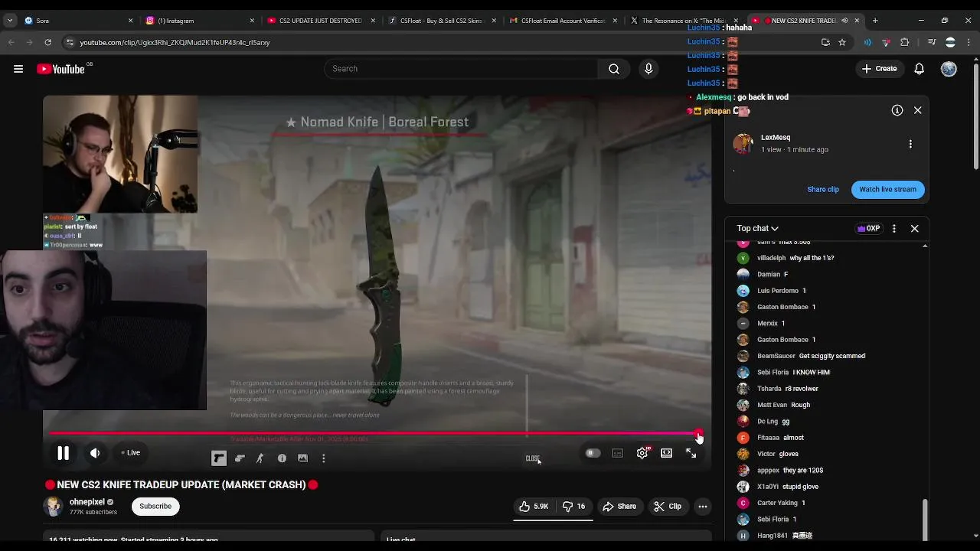The width and height of the screenshot is (980, 551).
Task: Open the chat three-dot options menu
Action: (x=893, y=228)
